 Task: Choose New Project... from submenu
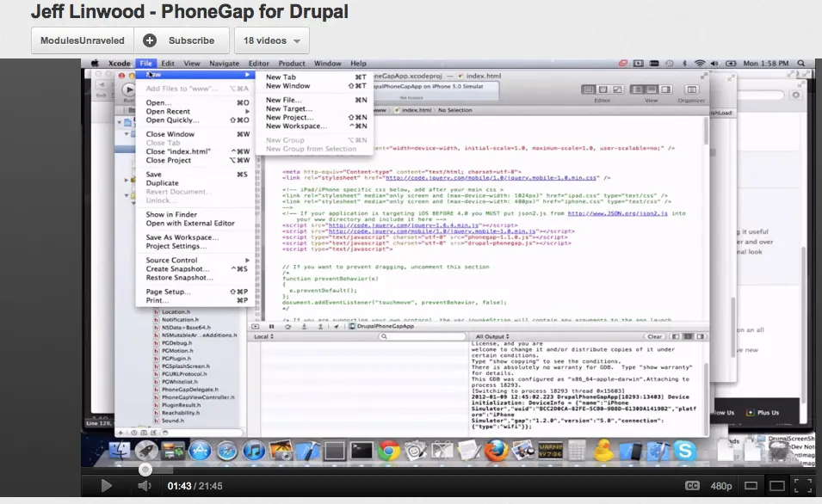(316, 117)
